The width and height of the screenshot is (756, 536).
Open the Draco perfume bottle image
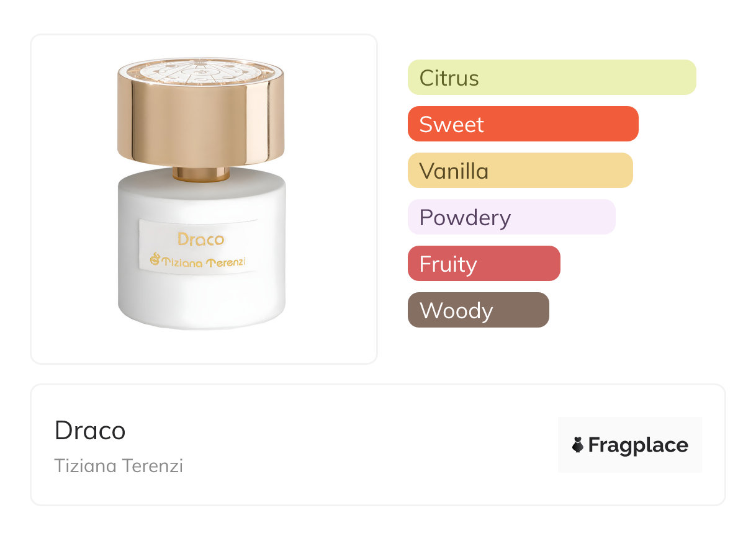tap(201, 193)
